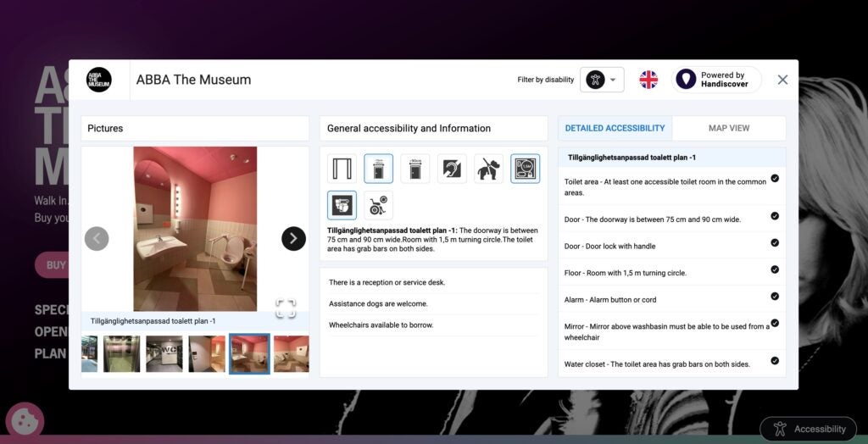
Task: Go to the previous picture
Action: pyautogui.click(x=97, y=239)
